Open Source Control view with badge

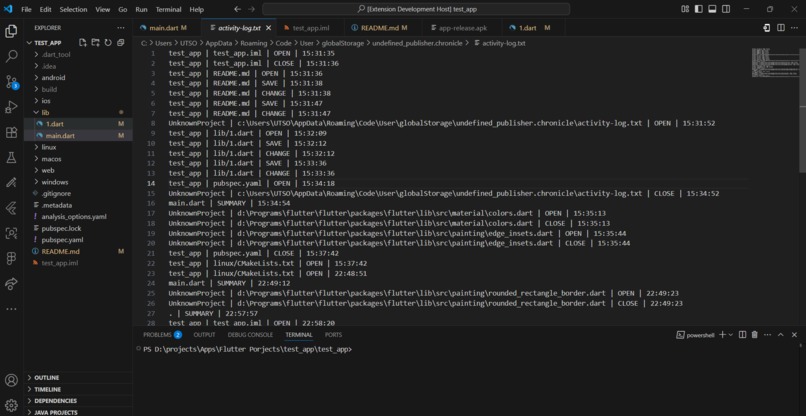coord(11,81)
